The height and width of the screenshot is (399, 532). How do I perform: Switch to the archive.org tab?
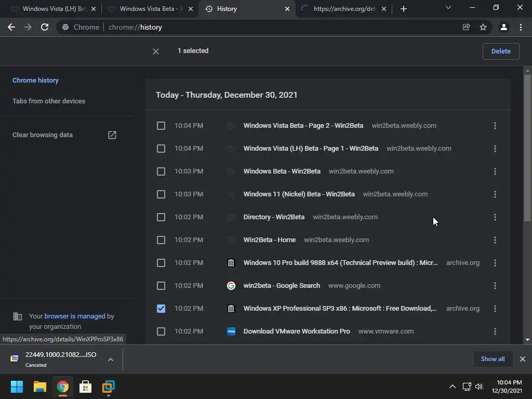344,9
